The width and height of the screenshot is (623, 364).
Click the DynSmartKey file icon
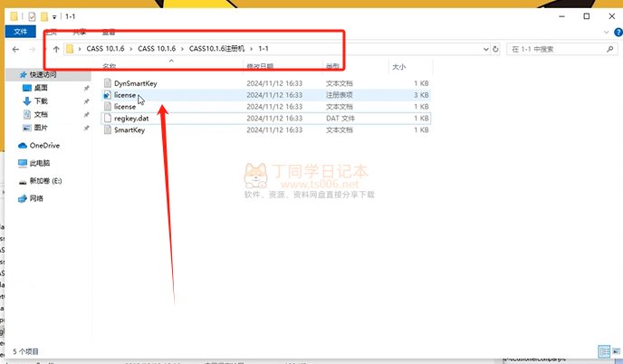107,83
